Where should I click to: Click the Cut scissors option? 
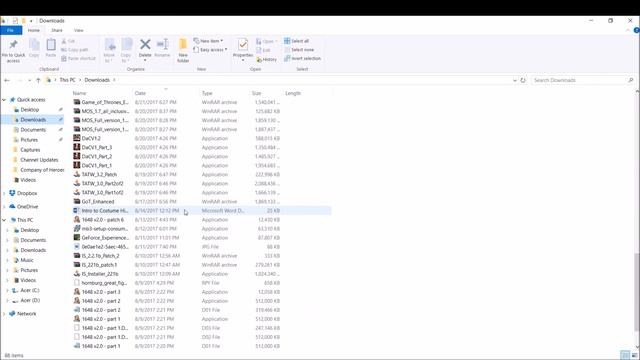click(68, 41)
